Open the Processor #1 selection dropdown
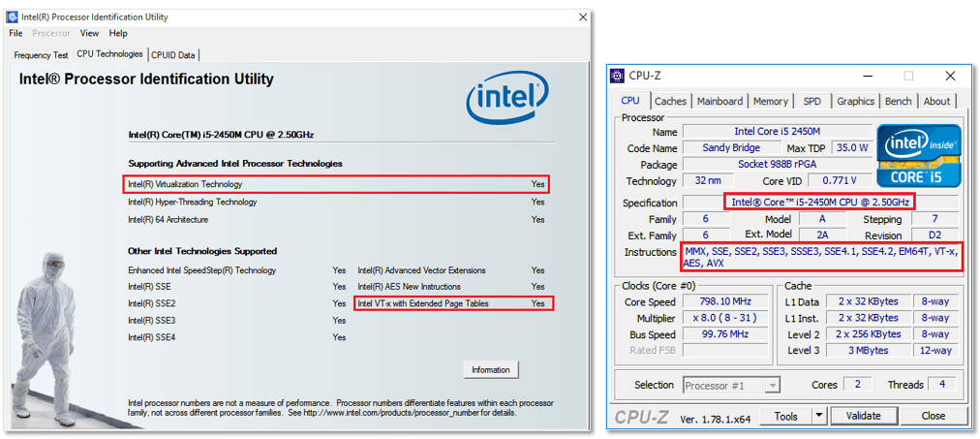980x439 pixels. click(x=732, y=386)
